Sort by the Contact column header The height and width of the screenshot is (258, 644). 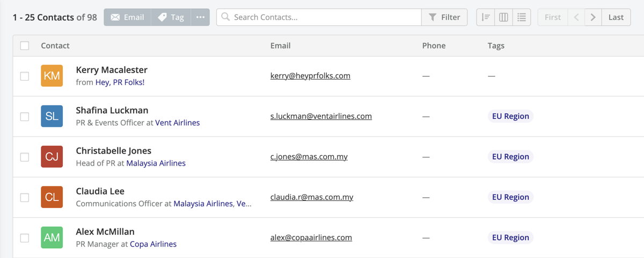pos(55,46)
